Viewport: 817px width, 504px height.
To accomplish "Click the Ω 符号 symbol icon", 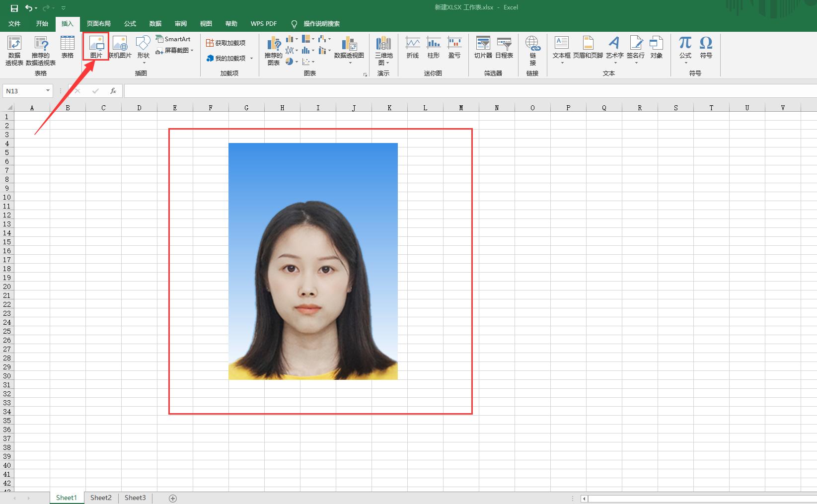I will [706, 47].
